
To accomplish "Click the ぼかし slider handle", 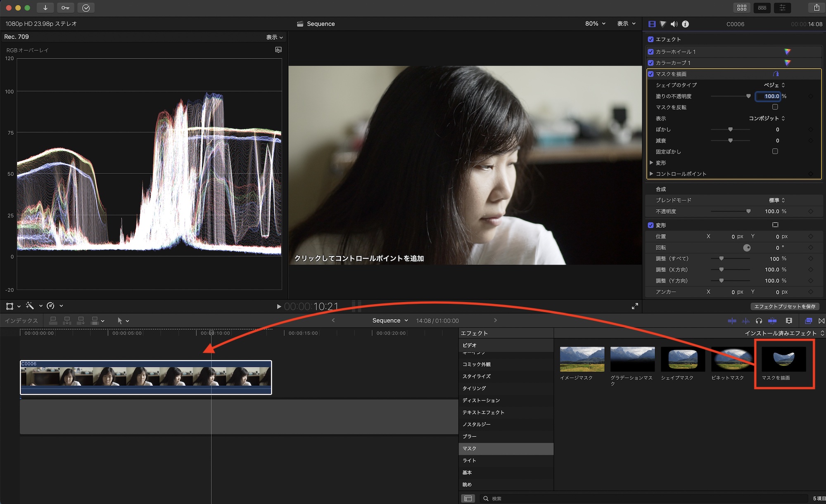I will [x=730, y=130].
